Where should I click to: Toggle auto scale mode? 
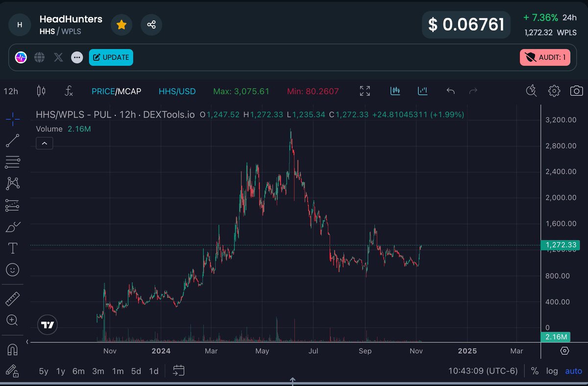(x=574, y=371)
